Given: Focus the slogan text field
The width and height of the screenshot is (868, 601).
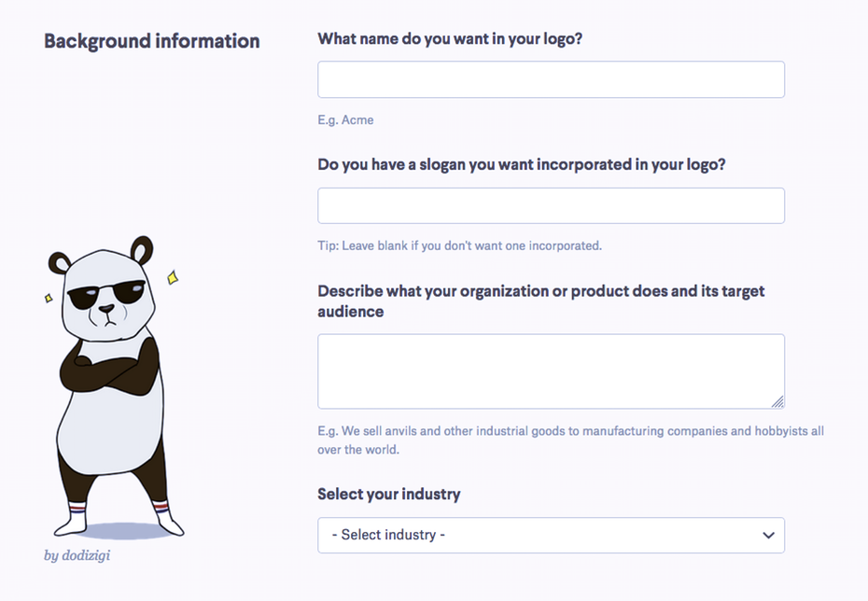Looking at the screenshot, I should tap(551, 206).
